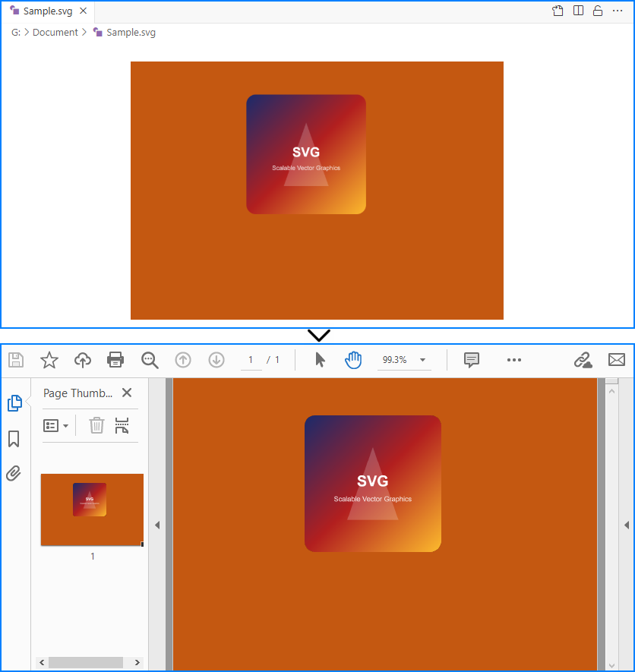Image resolution: width=635 pixels, height=672 pixels.
Task: Activate the selection arrow tool
Action: pos(320,360)
